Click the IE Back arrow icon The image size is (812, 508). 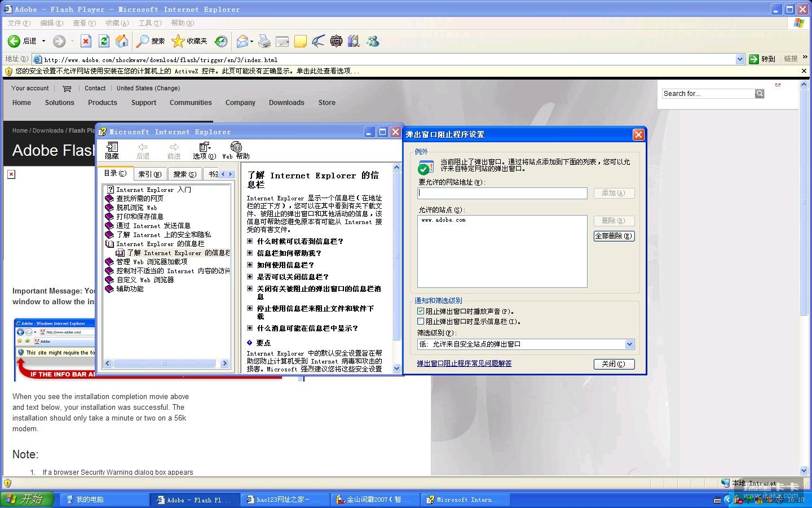pyautogui.click(x=14, y=41)
